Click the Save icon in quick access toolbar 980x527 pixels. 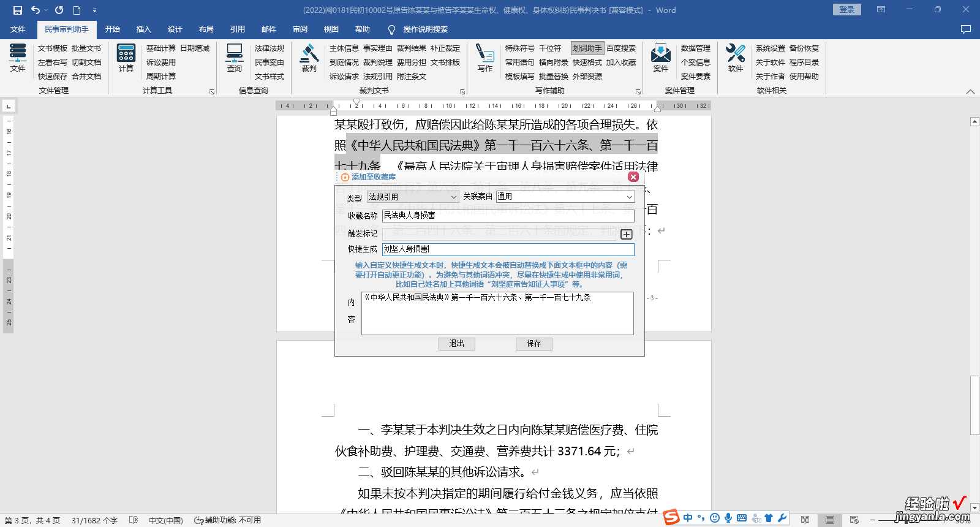(18, 10)
